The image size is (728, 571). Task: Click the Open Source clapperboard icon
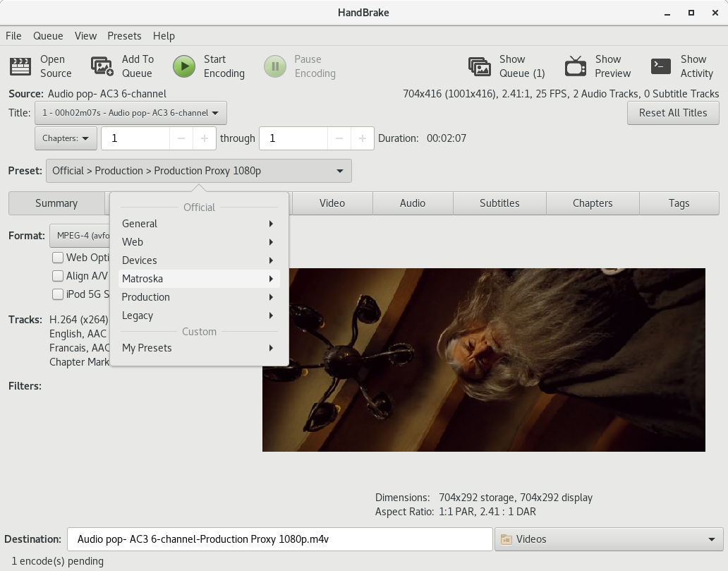coord(20,66)
